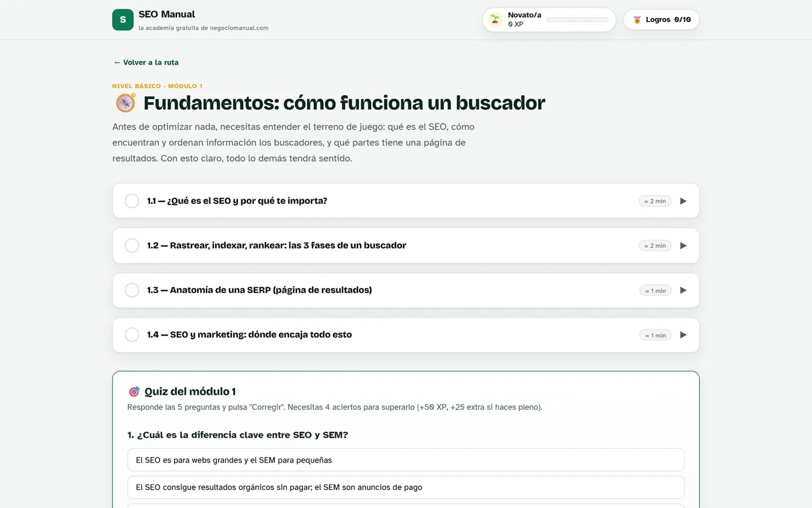Play lesson 1.3 with arrow icon

(683, 290)
